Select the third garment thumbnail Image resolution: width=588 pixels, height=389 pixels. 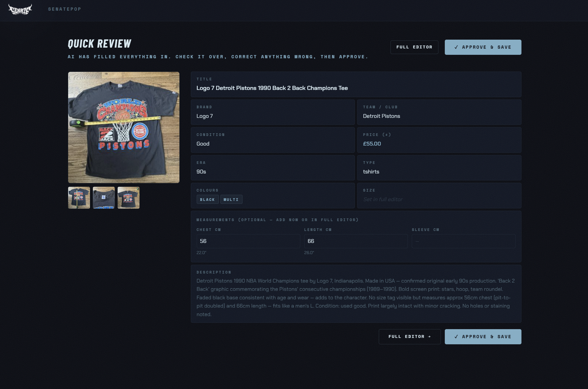click(128, 198)
